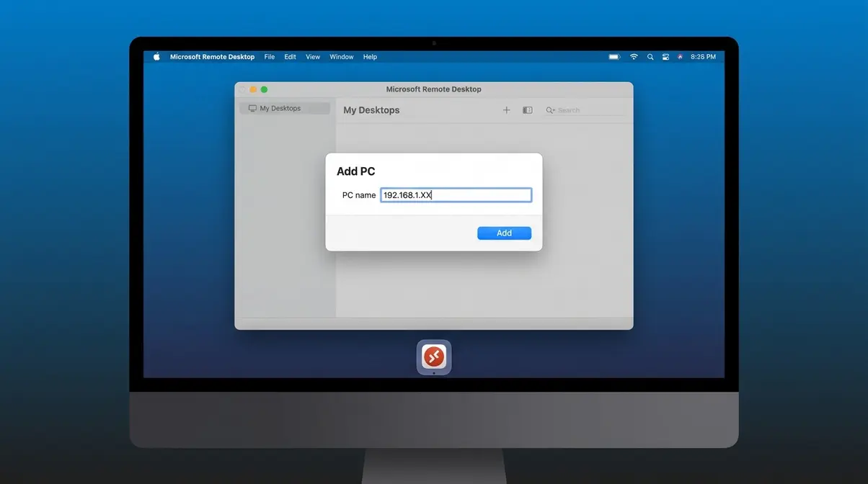868x484 pixels.
Task: Select My Desktops in the sidebar
Action: point(285,108)
